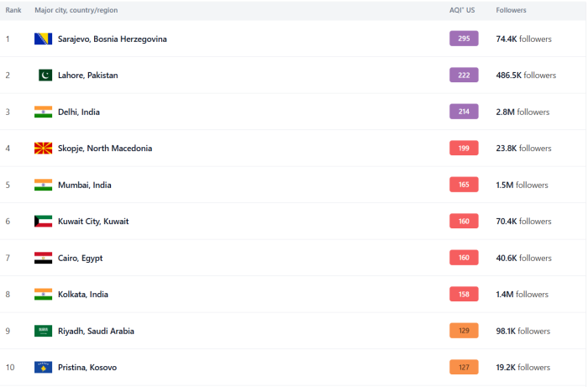The width and height of the screenshot is (588, 387).
Task: Click the Followers column header
Action: point(512,10)
